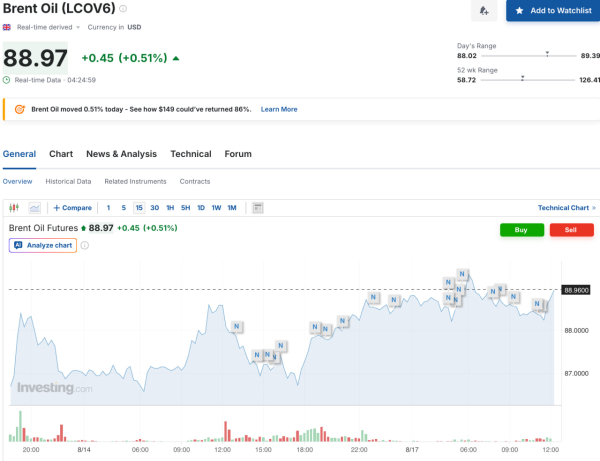Image resolution: width=600 pixels, height=461 pixels.
Task: Open news marker after 12:00 8/14 peak
Action: (x=237, y=326)
